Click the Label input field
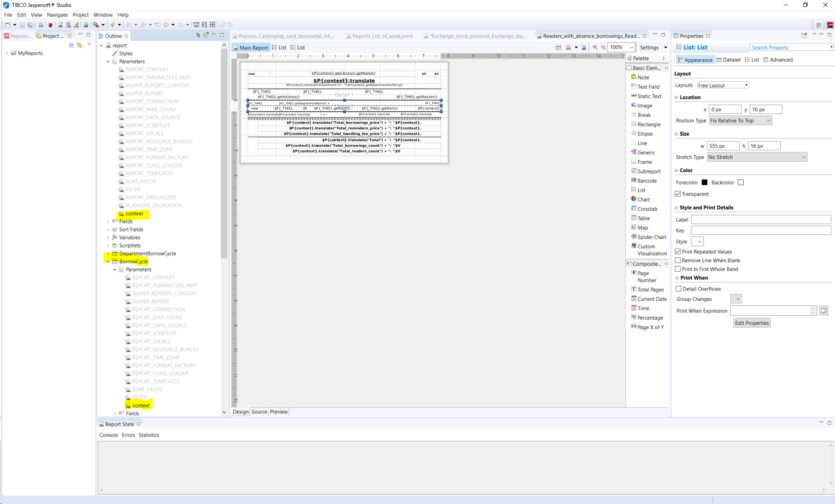 tap(761, 220)
